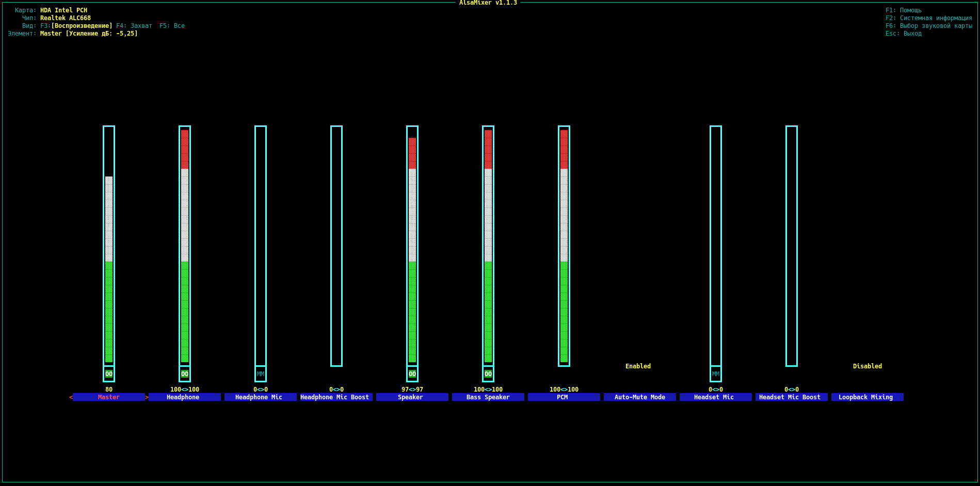The height and width of the screenshot is (486, 980).
Task: Select the Headphone Mic Boost label
Action: [336, 397]
